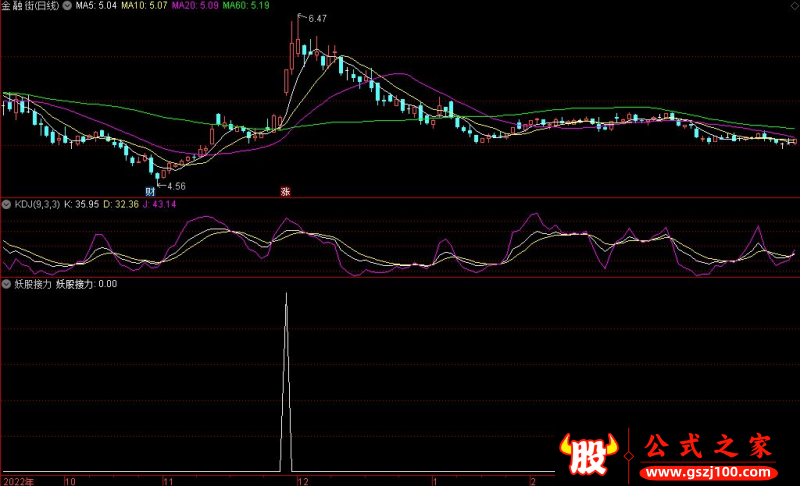Click the 6.47 high price label
This screenshot has height=486, width=800.
pos(317,19)
